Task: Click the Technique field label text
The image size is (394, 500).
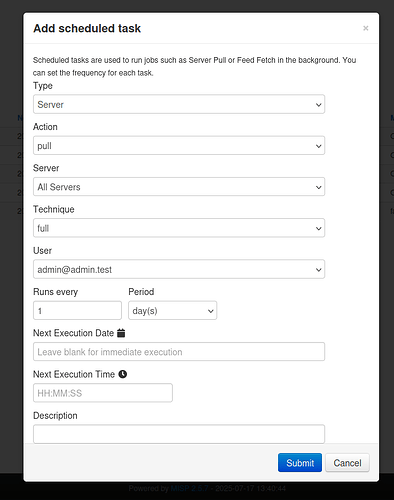Action: pyautogui.click(x=54, y=209)
